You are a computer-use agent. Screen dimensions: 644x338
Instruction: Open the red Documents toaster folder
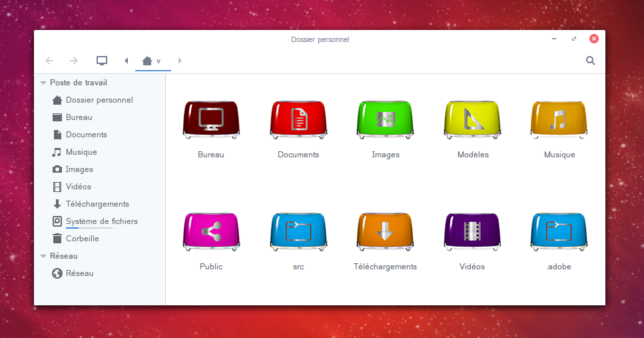[298, 119]
